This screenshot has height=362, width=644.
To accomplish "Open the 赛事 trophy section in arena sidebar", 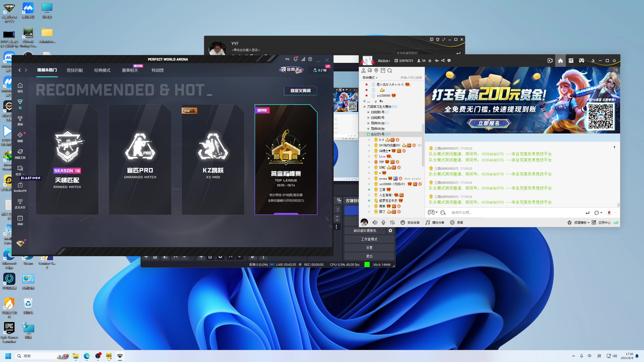I will 20,121.
